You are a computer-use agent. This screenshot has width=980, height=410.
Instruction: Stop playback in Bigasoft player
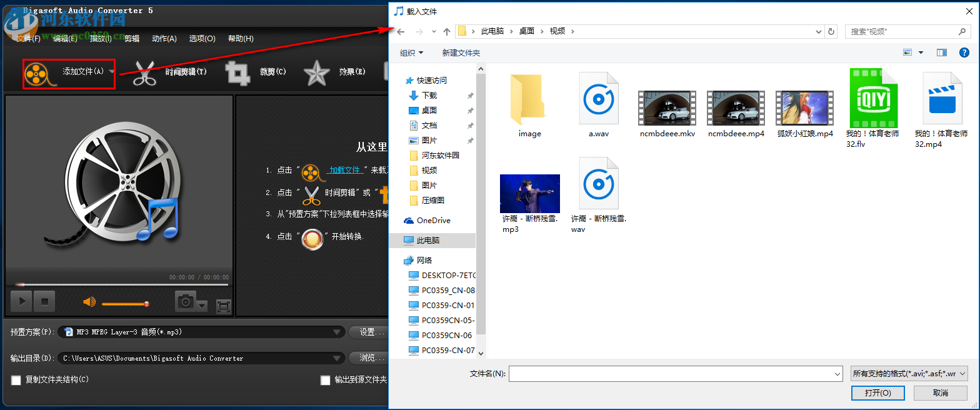(44, 302)
